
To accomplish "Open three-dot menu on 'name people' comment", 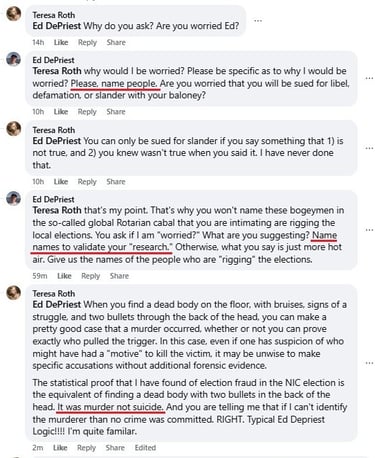I will point(369,78).
